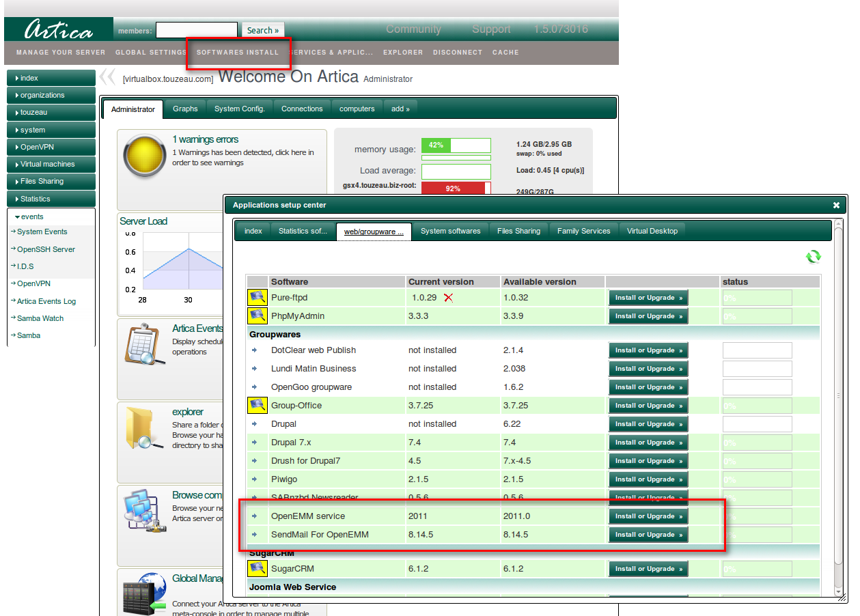Open the System Events link in sidebar

click(42, 232)
